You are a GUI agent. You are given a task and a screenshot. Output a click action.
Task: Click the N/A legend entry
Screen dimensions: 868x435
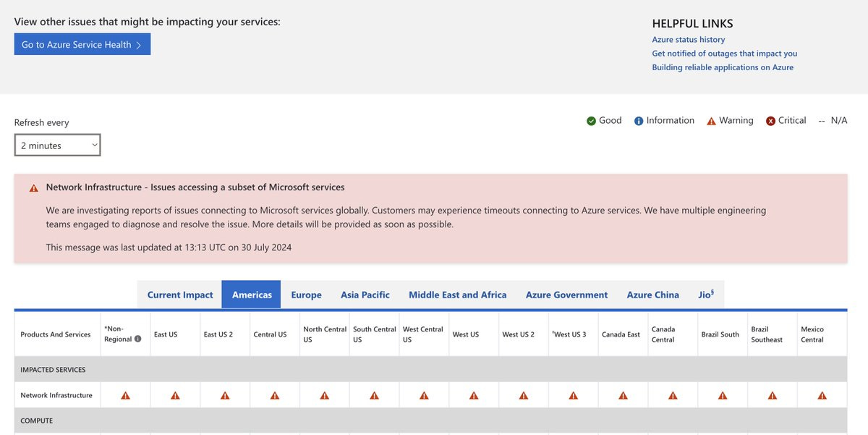coord(833,121)
